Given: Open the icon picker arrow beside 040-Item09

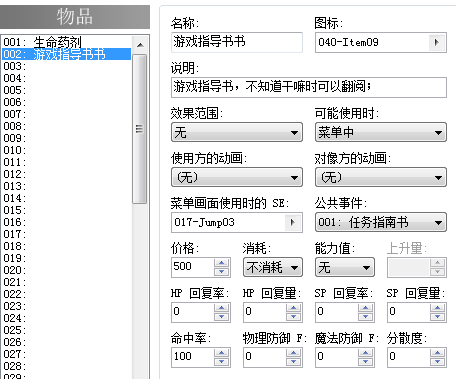Looking at the screenshot, I should point(437,42).
